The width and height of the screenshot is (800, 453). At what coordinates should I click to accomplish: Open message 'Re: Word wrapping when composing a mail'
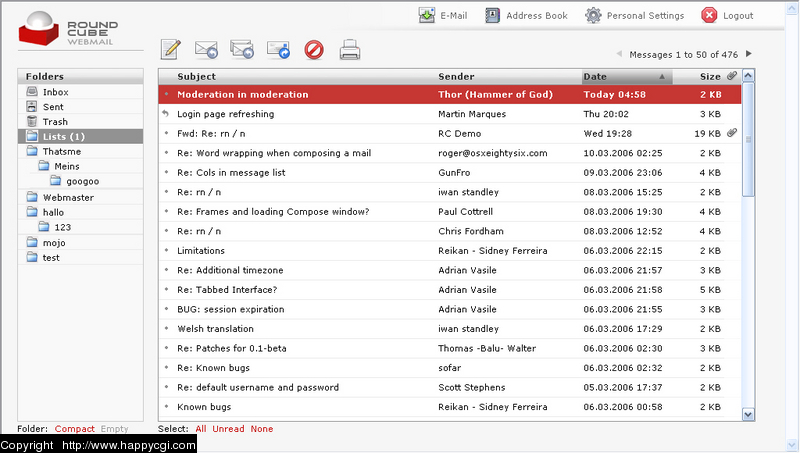click(274, 153)
